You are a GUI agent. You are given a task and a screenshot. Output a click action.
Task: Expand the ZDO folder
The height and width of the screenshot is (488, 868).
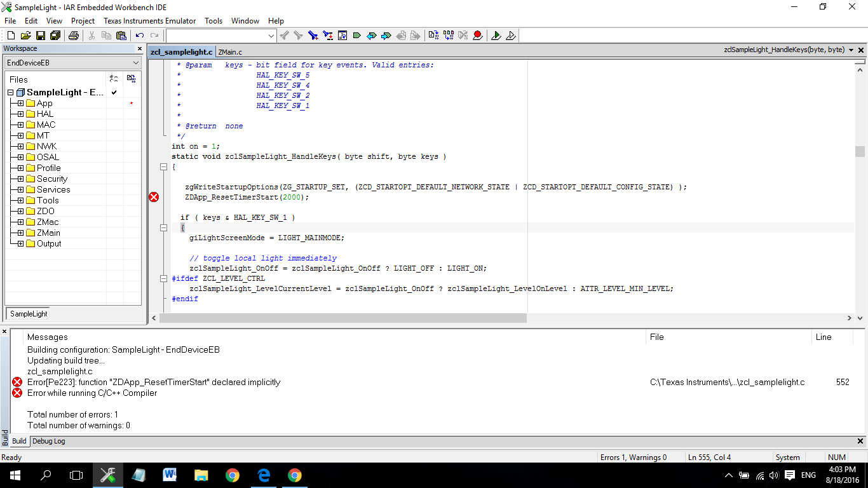20,212
